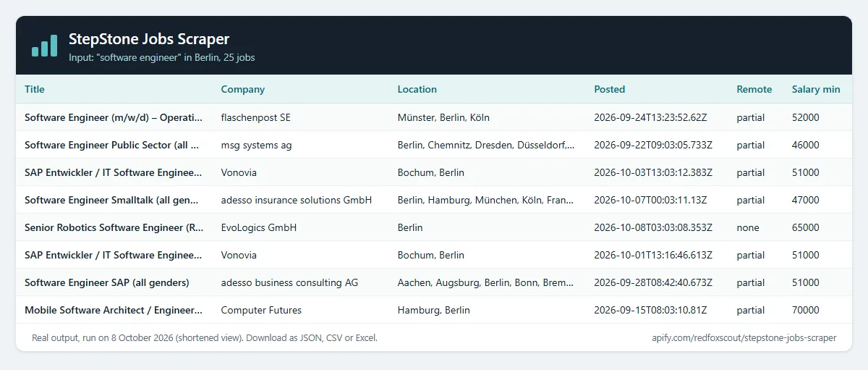Sort by the Company column header
Screen dimensions: 868x370
[243, 89]
